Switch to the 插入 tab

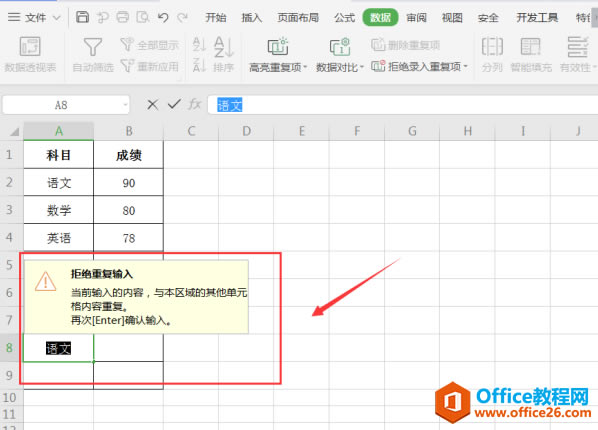click(252, 18)
